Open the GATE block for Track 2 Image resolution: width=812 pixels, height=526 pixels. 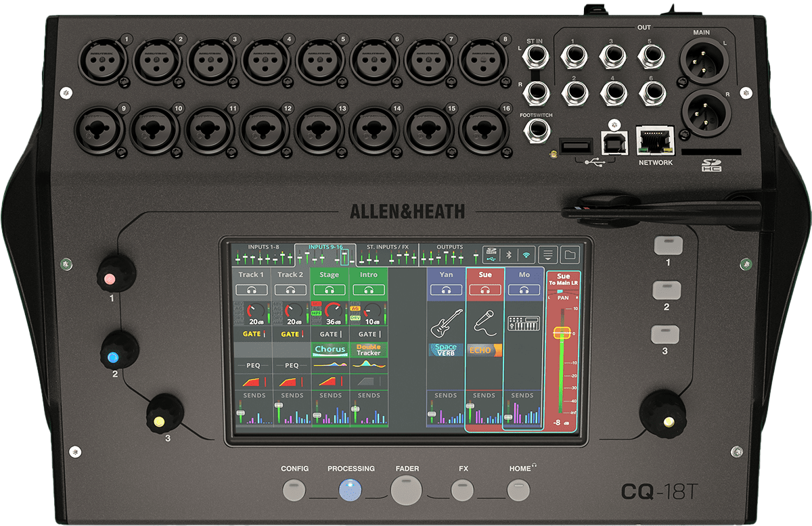point(291,334)
